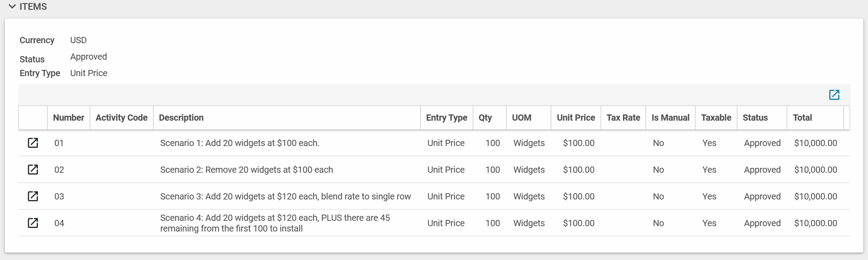Select the Scenario 3 blend rate description

285,196
